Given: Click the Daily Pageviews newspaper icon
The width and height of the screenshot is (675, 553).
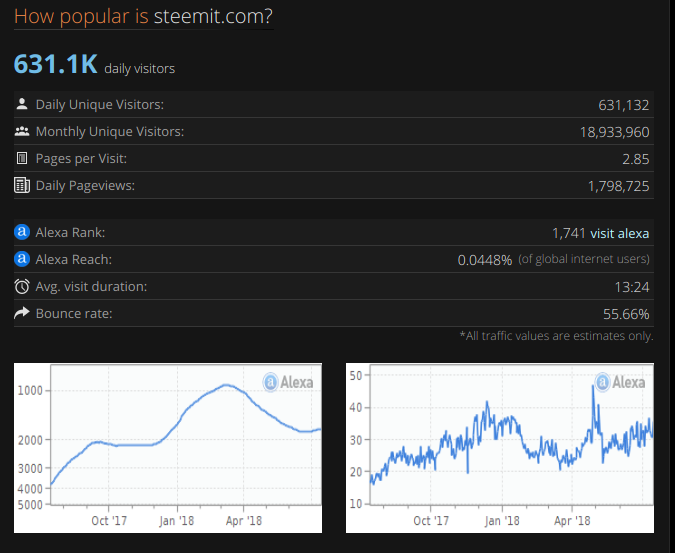Looking at the screenshot, I should (x=22, y=185).
